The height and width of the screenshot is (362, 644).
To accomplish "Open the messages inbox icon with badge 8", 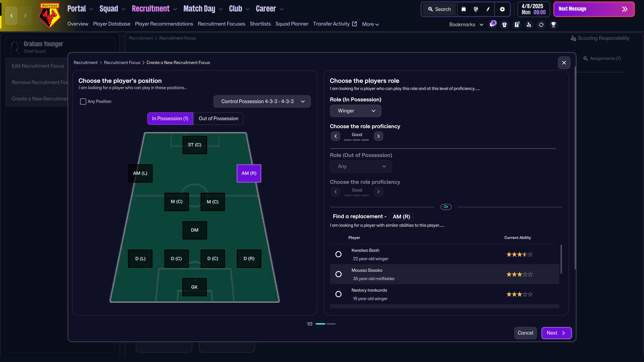I will [492, 24].
